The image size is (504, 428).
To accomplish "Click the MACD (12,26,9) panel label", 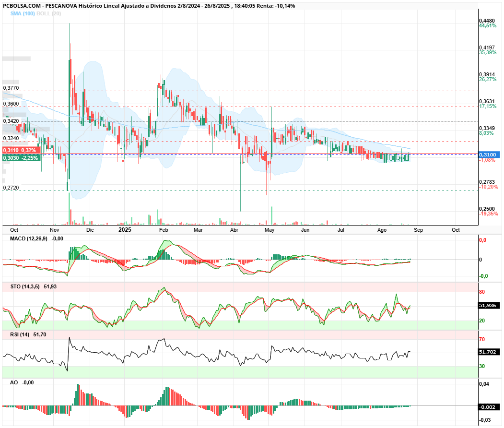I will point(29,238).
